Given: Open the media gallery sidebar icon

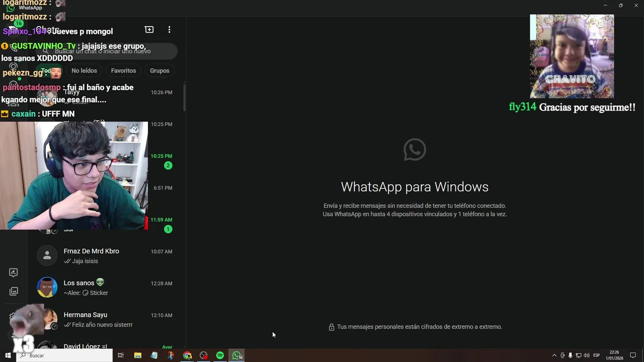Looking at the screenshot, I should 14,291.
